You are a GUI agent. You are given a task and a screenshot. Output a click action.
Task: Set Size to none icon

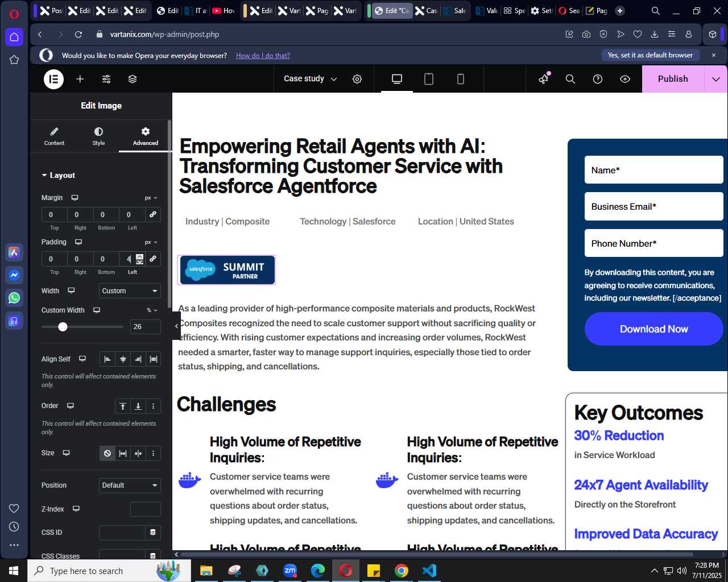click(107, 453)
